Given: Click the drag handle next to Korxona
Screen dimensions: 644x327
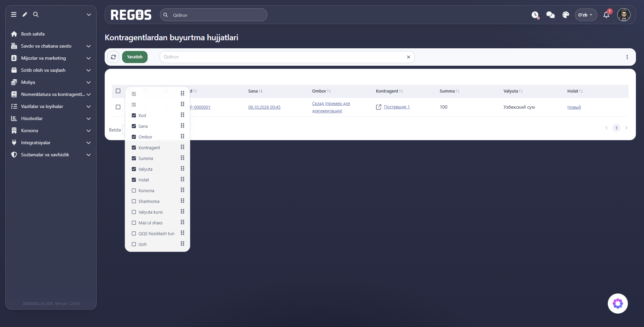Looking at the screenshot, I should pos(182,190).
